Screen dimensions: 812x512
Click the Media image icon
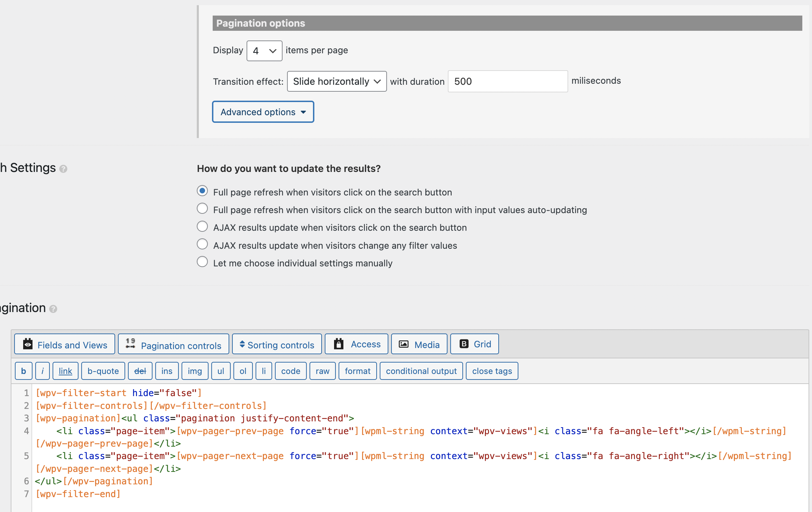(404, 344)
